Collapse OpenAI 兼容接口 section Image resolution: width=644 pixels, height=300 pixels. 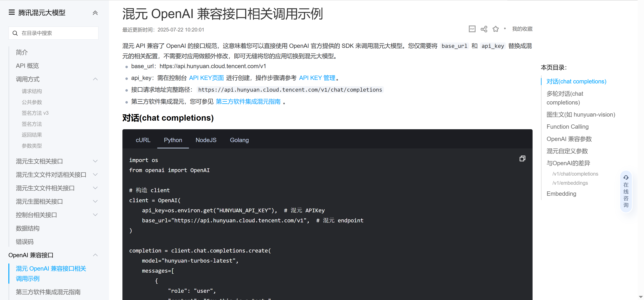[x=95, y=255]
